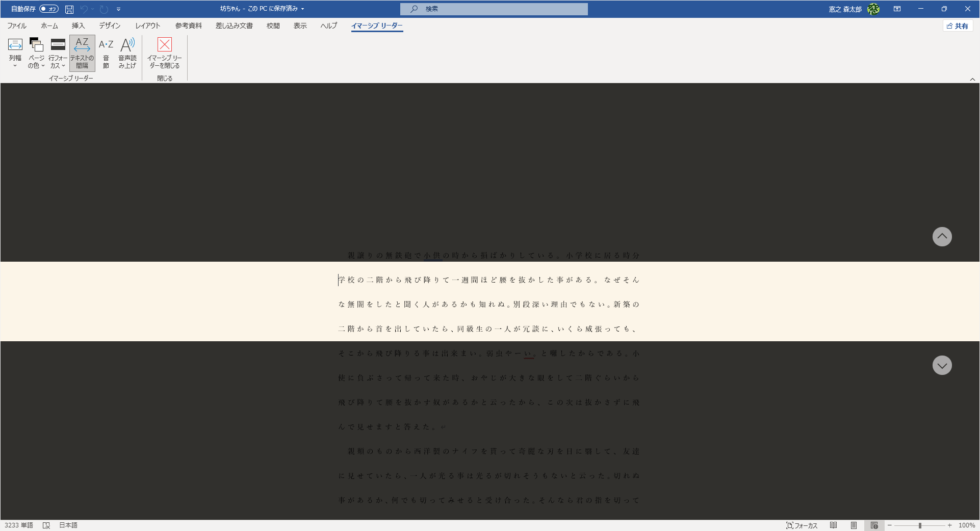Enable フォーカス focus mode
The height and width of the screenshot is (531, 980).
coord(802,525)
